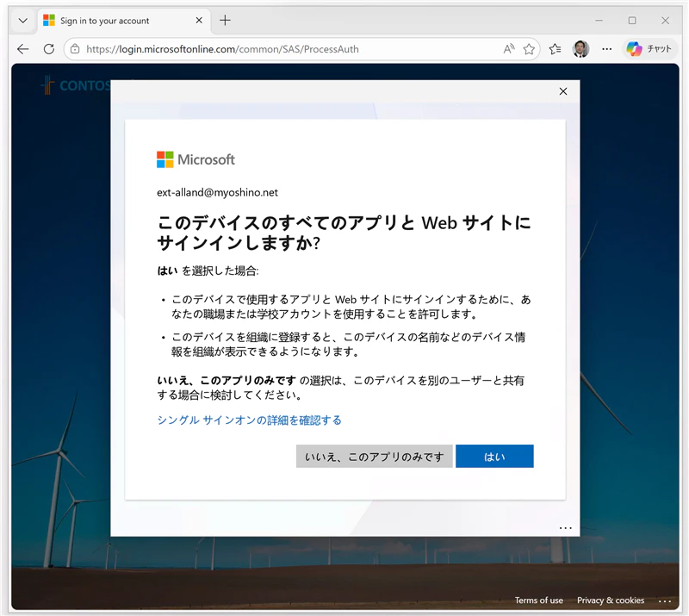Open page footer ellipsis menu

tap(664, 600)
